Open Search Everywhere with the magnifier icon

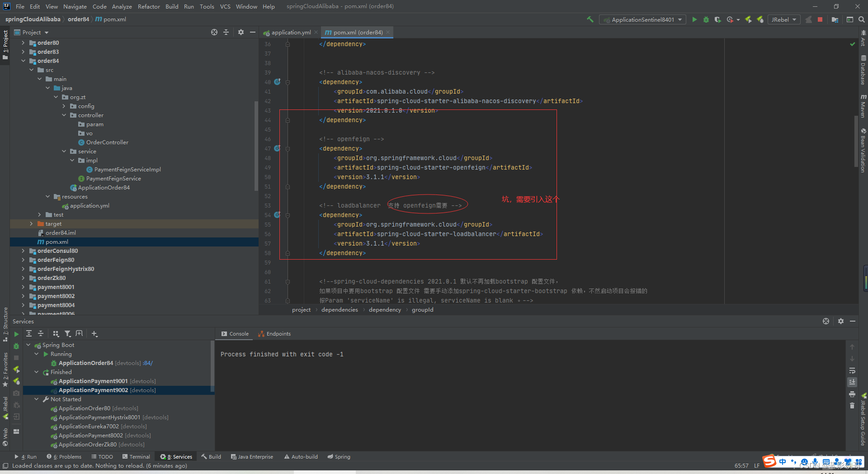(x=861, y=19)
